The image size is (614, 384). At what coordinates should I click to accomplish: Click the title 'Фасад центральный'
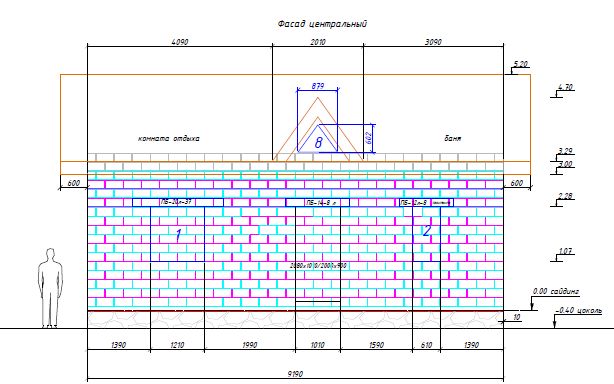point(322,24)
